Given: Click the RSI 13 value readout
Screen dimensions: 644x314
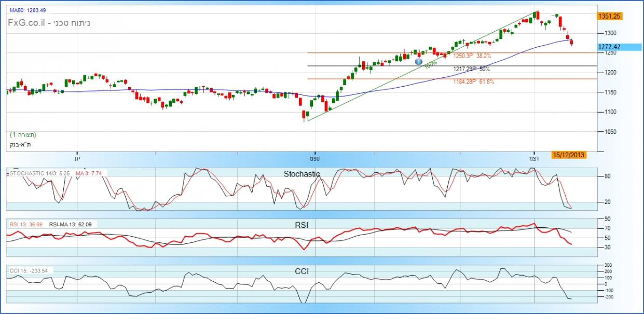Looking at the screenshot, I should (x=26, y=224).
